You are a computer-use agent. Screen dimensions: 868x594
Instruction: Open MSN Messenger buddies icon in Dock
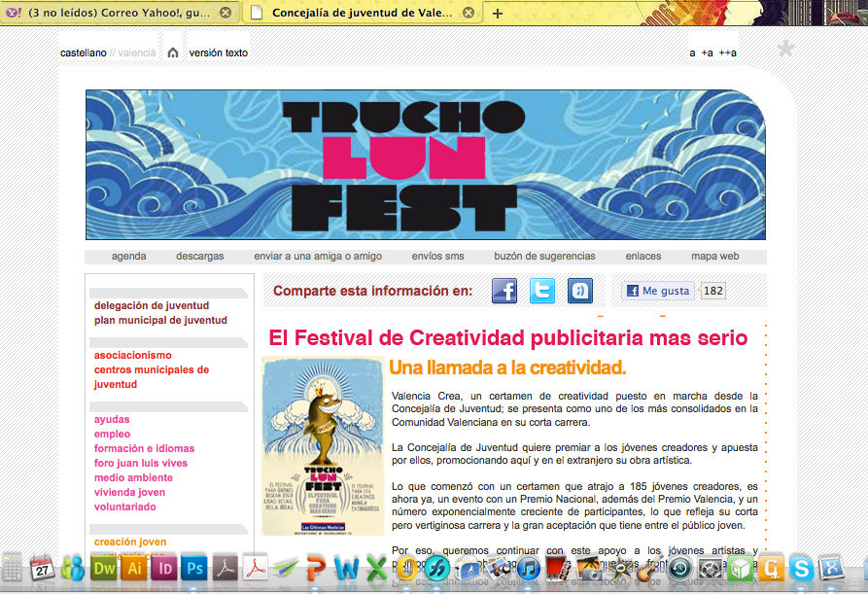click(x=73, y=569)
